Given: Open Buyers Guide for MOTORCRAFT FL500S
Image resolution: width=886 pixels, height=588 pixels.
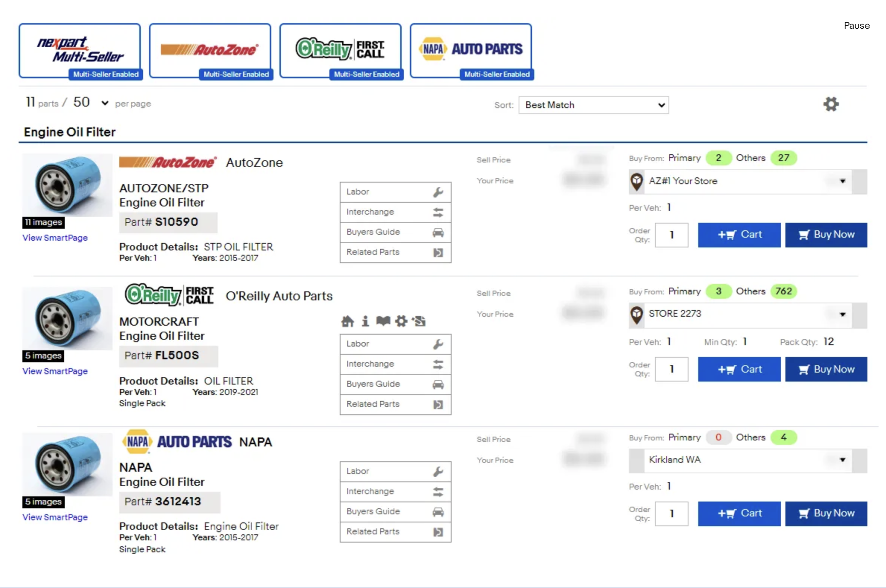Looking at the screenshot, I should [395, 385].
